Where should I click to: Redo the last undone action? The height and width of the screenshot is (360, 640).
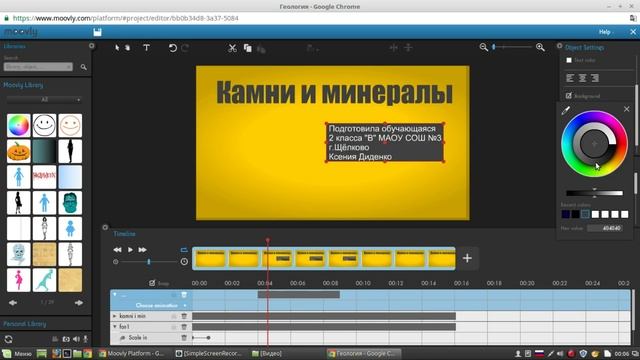[185, 48]
